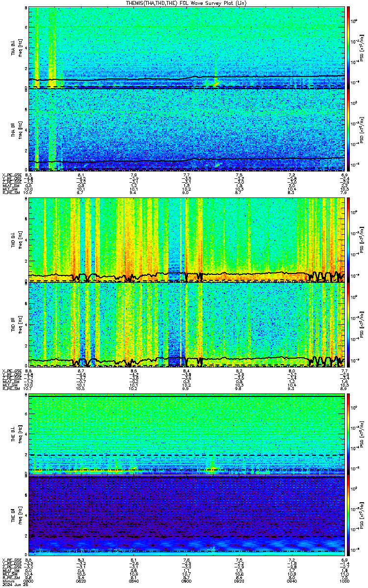This screenshot has width=368, height=588.
Task: Click the hhmm time axis label
Action: click(7, 582)
